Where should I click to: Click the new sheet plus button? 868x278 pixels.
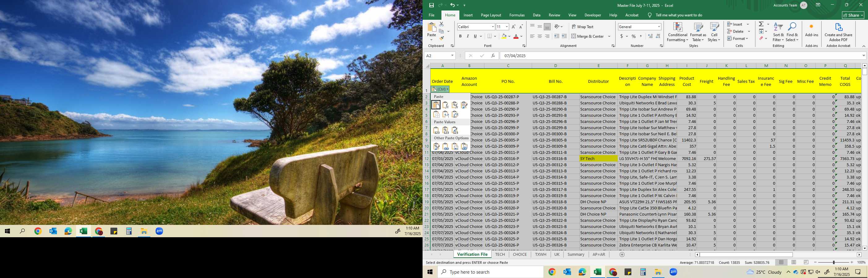(x=622, y=255)
